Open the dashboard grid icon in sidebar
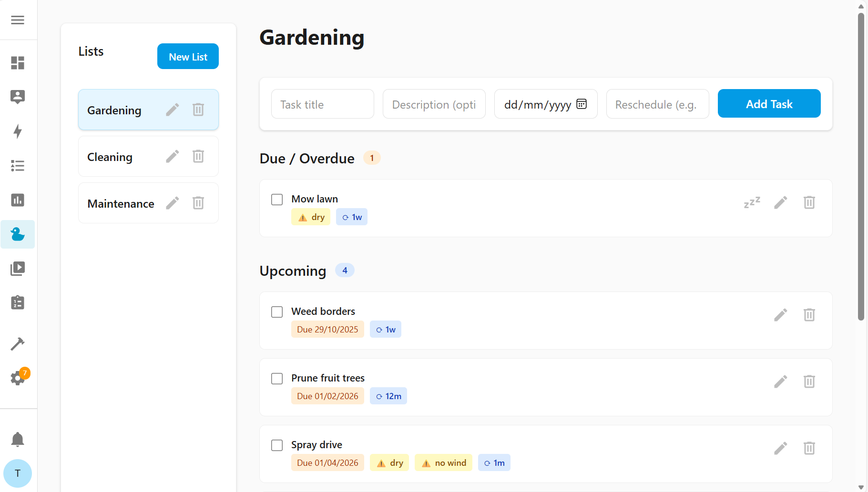The width and height of the screenshot is (868, 492). [x=18, y=63]
